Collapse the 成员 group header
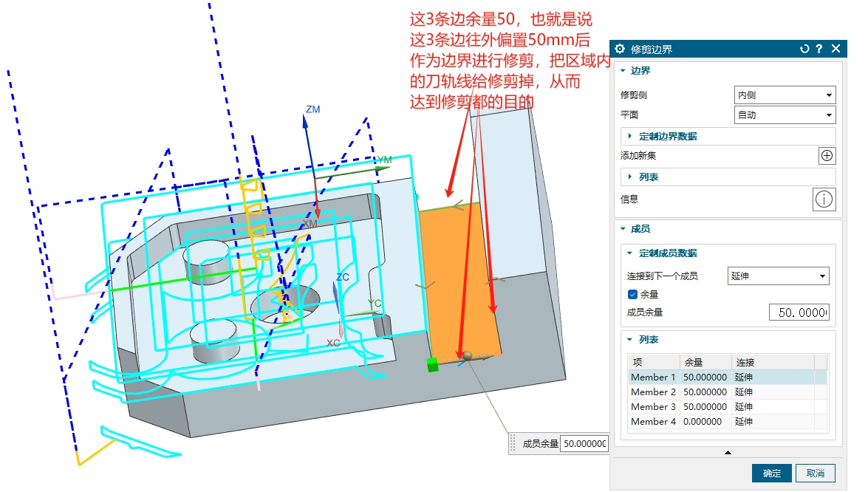 (x=640, y=230)
